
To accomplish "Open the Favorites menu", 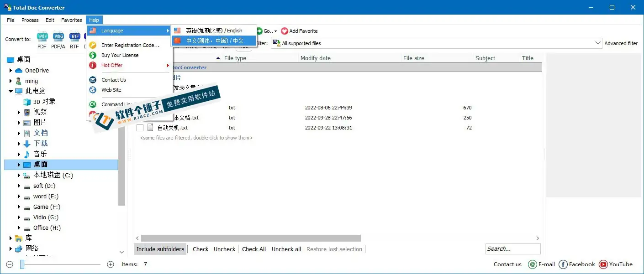I will pos(72,20).
